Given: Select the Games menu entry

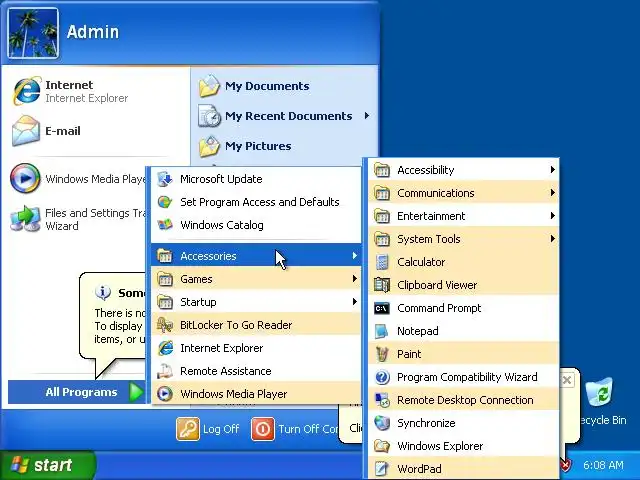Looking at the screenshot, I should pos(256,279).
